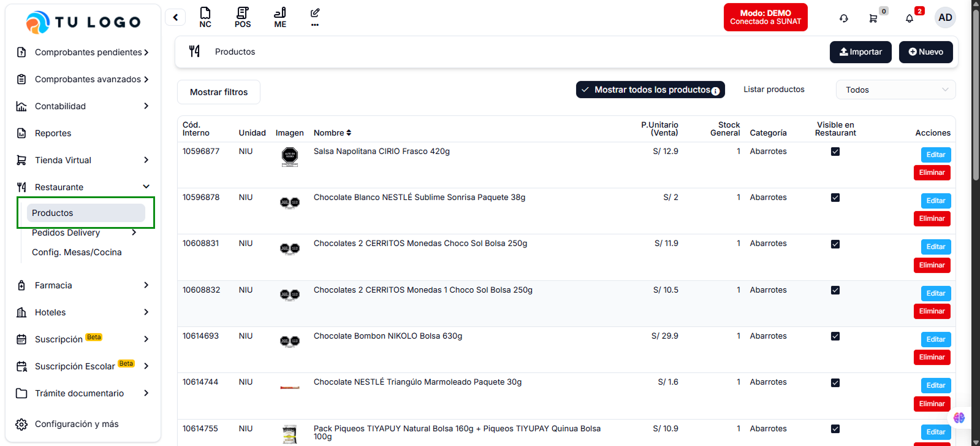Toggle Mostrar todos los productos option
The image size is (980, 446).
click(650, 90)
